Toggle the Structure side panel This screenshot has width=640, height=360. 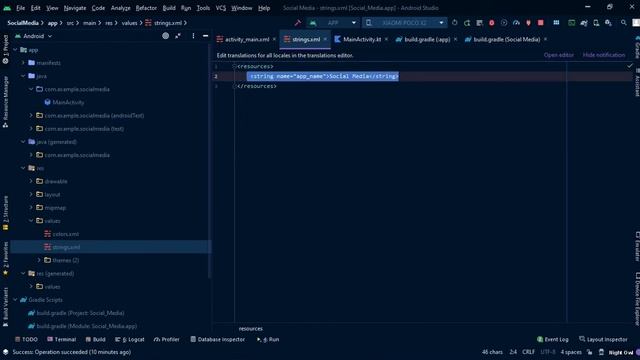[x=5, y=213]
